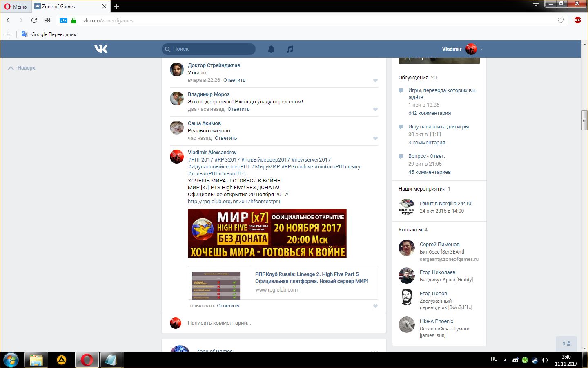Expand the Vladimir profile dropdown arrow
588x368 pixels.
[481, 49]
